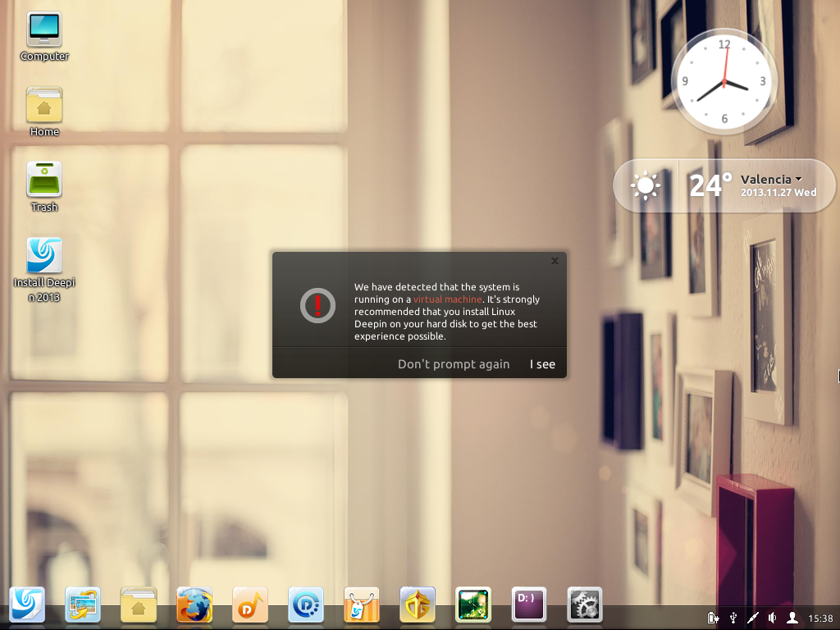
Task: Click Don't prompt again button
Action: [x=453, y=364]
